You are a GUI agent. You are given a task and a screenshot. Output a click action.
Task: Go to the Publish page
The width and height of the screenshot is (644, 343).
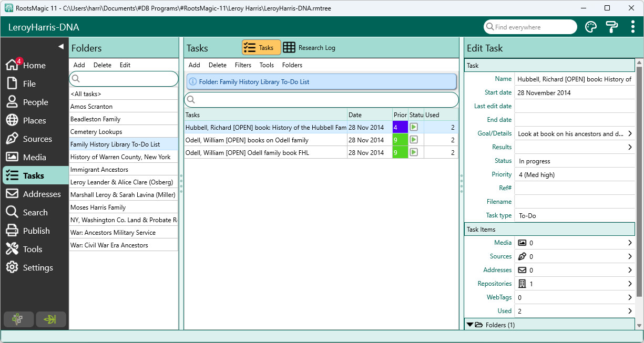[35, 231]
